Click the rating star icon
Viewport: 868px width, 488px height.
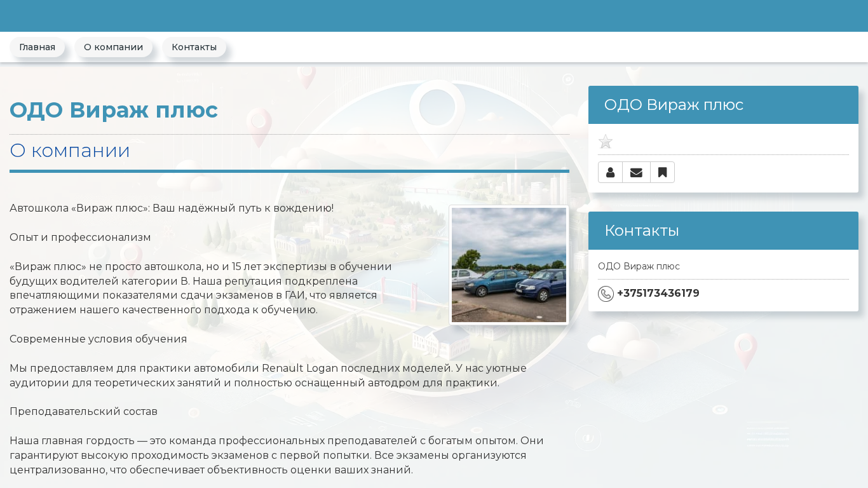[606, 142]
